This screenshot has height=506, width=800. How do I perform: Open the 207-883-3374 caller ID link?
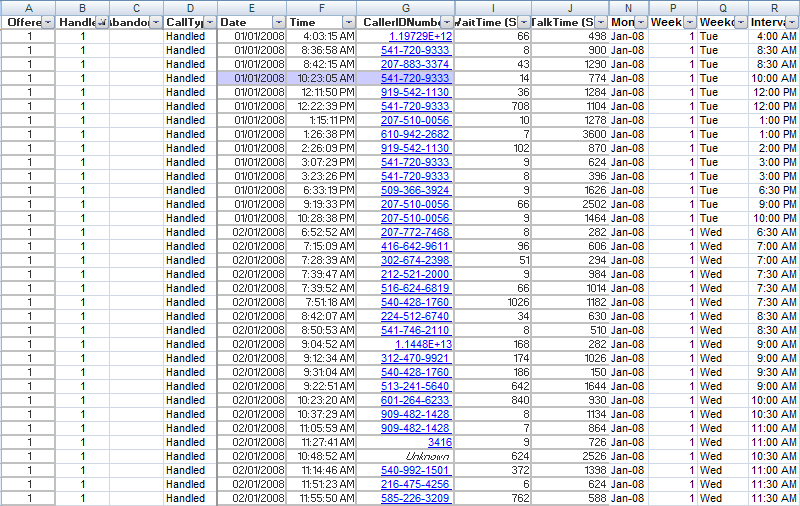[x=416, y=64]
